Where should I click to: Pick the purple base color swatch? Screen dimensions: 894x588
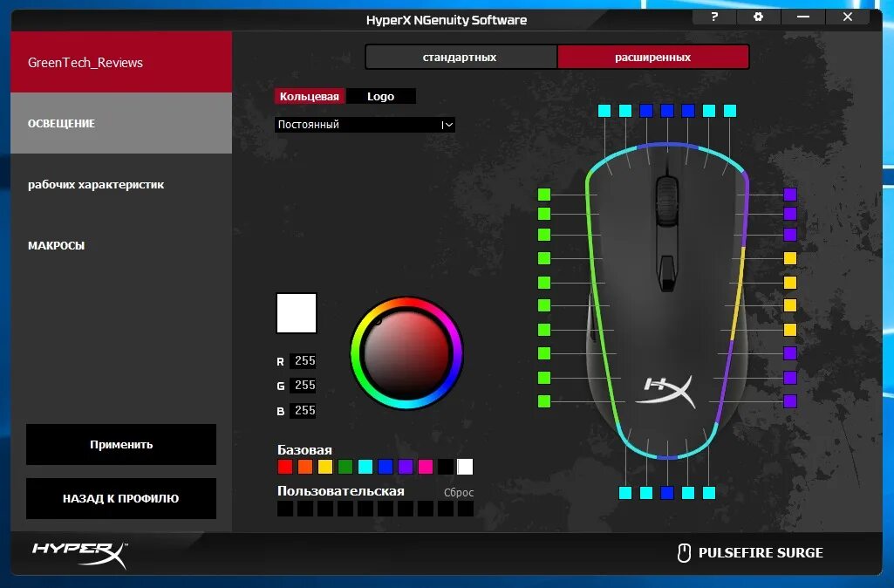point(406,467)
